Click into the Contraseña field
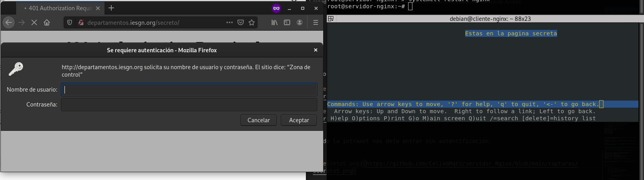Screen dimensions: 644x180 [189, 105]
